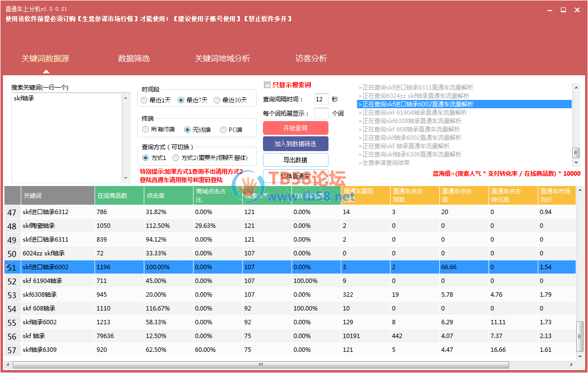Click keyword box scrollbar up arrow

click(126, 98)
